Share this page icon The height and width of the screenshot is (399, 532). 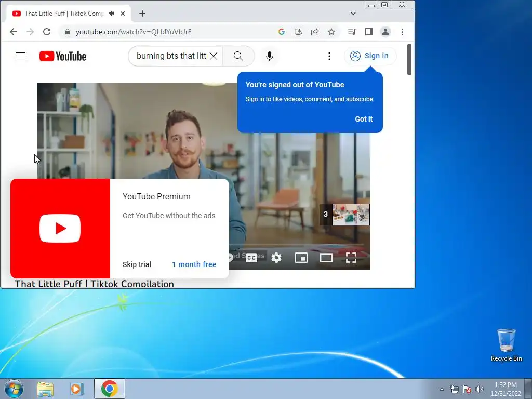pyautogui.click(x=314, y=32)
